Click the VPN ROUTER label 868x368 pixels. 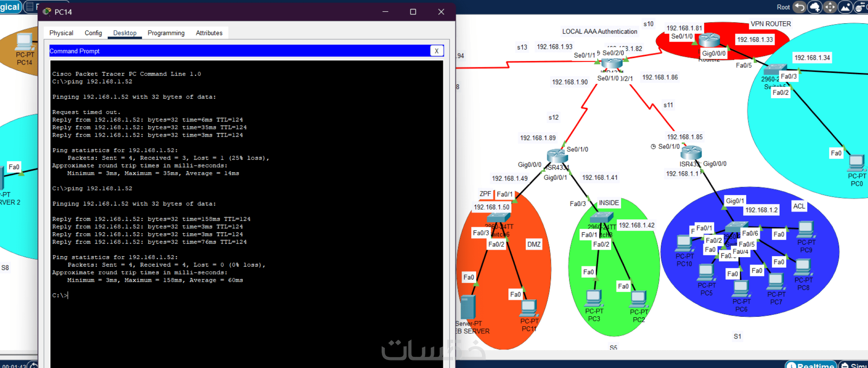[771, 24]
